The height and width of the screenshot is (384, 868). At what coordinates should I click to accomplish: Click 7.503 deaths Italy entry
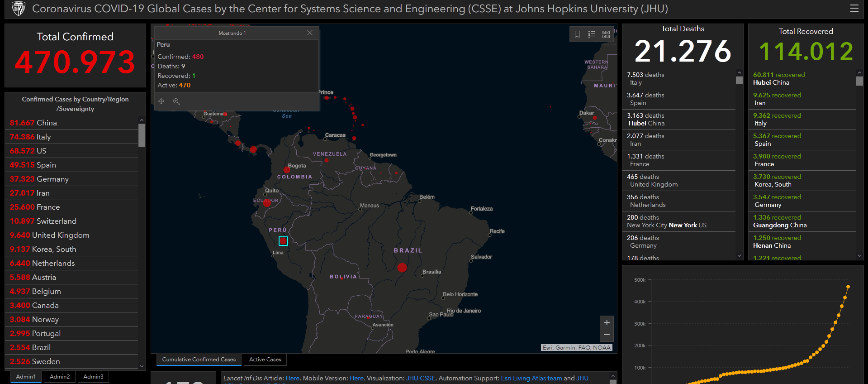[679, 79]
